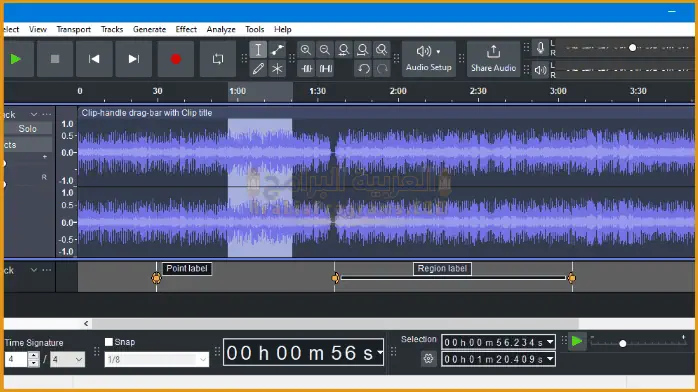Click the record meter microphone icon
Viewport: 698px width, 392px height.
(540, 48)
